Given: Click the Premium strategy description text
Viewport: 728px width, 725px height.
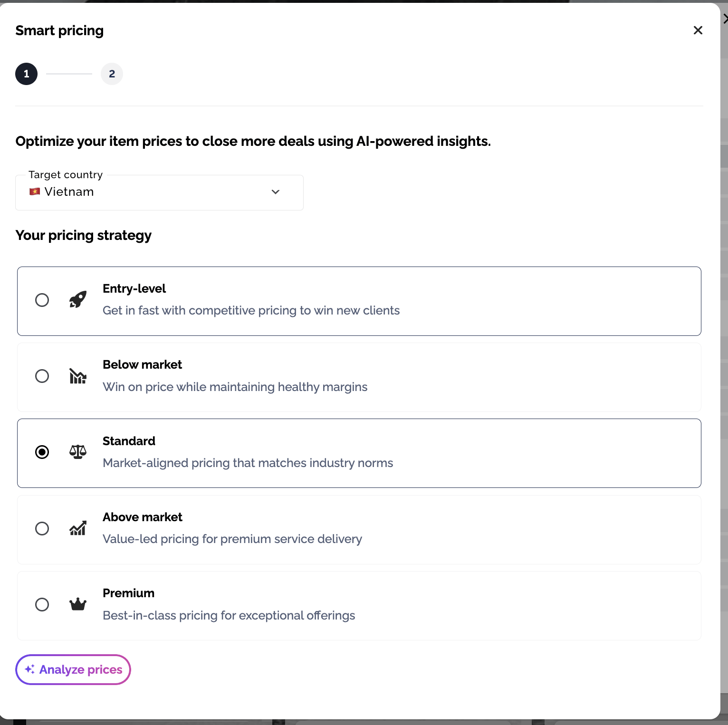Looking at the screenshot, I should tap(229, 616).
